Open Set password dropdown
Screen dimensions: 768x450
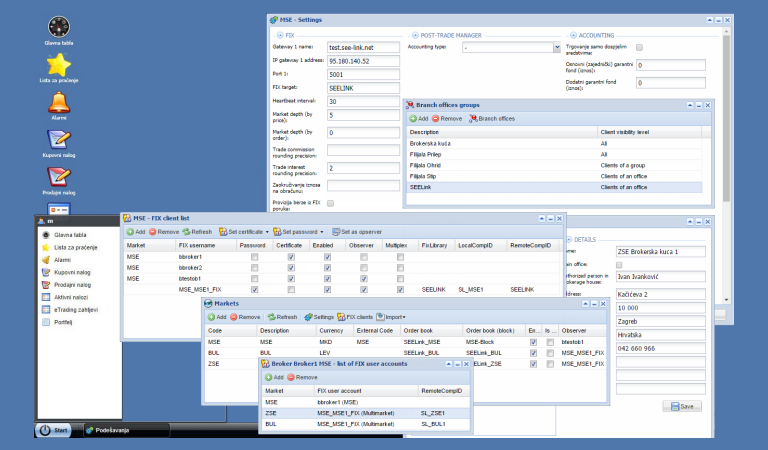pyautogui.click(x=322, y=232)
